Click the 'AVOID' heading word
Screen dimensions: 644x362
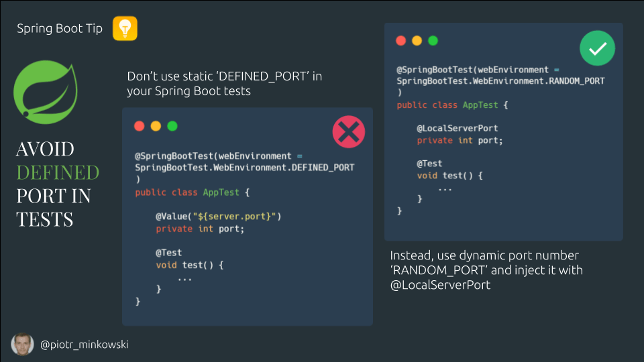click(x=45, y=149)
